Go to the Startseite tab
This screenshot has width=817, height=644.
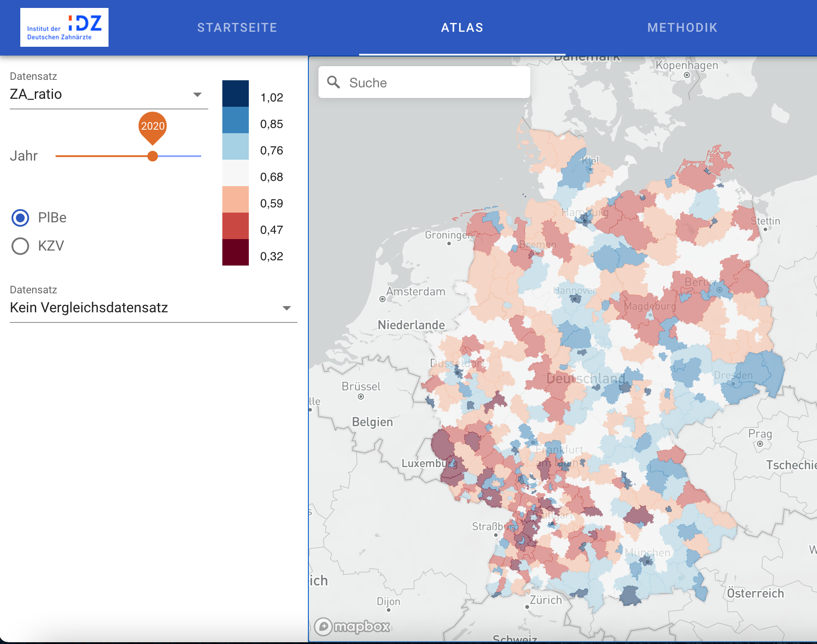click(237, 28)
